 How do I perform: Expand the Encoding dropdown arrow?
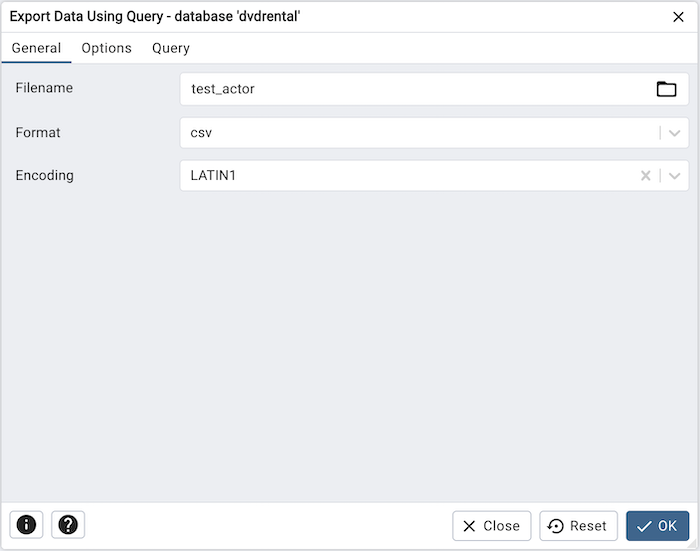(675, 176)
